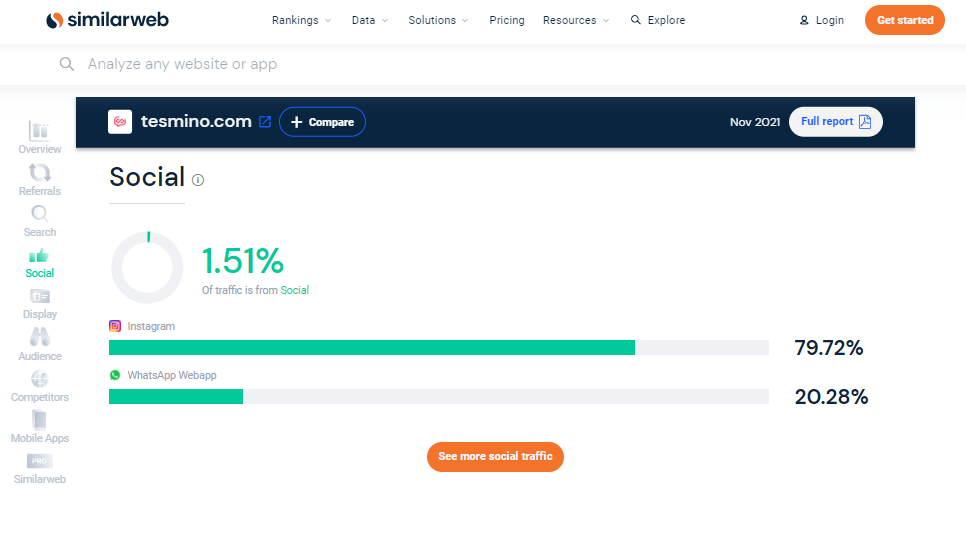Click the 1.51% social traffic value
Image resolution: width=966 pixels, height=556 pixels.
pyautogui.click(x=243, y=261)
